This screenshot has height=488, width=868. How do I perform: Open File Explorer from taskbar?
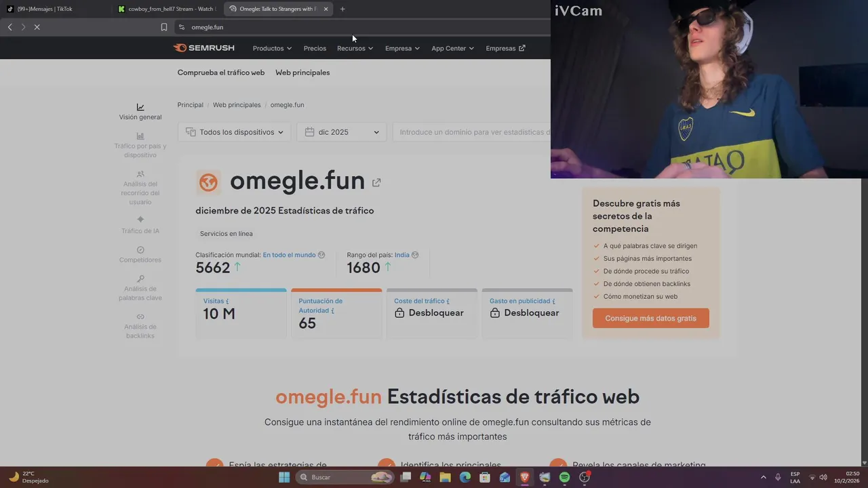coord(445,477)
